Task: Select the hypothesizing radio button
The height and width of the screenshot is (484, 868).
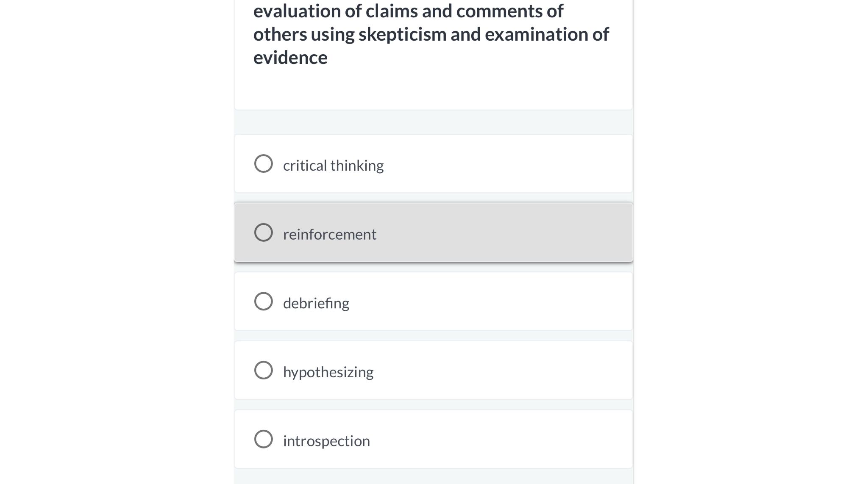Action: [264, 370]
